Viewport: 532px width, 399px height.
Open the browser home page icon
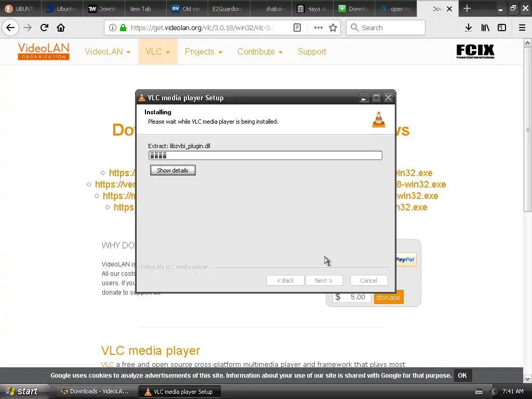tap(61, 28)
